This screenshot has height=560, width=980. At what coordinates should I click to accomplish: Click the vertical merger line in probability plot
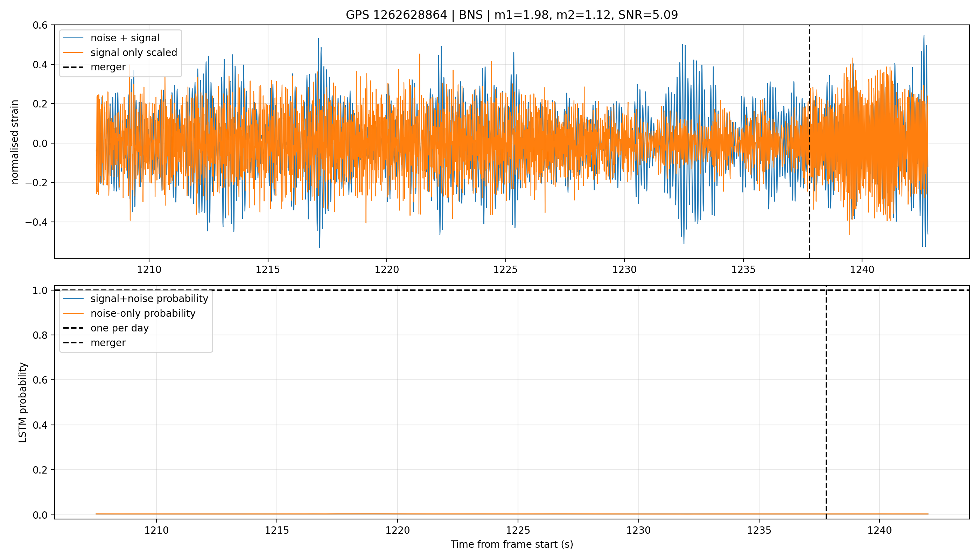[x=826, y=402]
